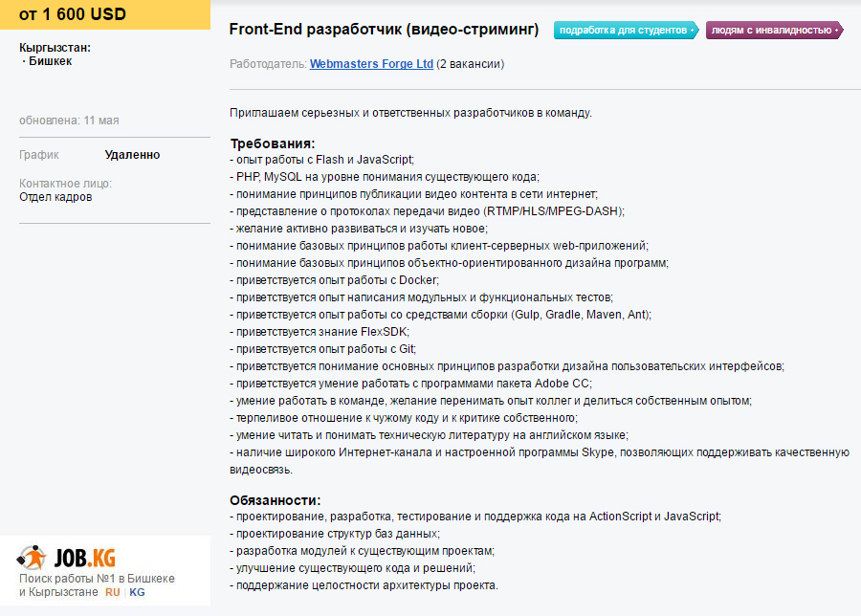
Task: Select the 'Требования:' section heading
Action: [273, 143]
